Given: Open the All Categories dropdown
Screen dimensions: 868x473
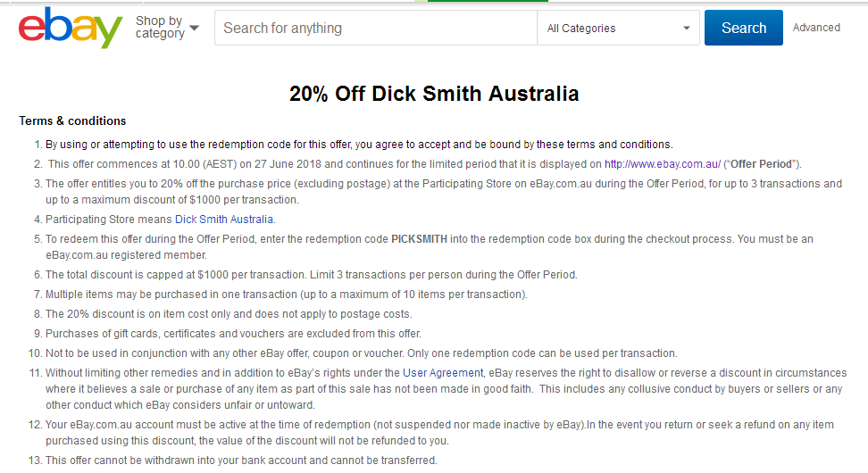Looking at the screenshot, I should [x=618, y=28].
